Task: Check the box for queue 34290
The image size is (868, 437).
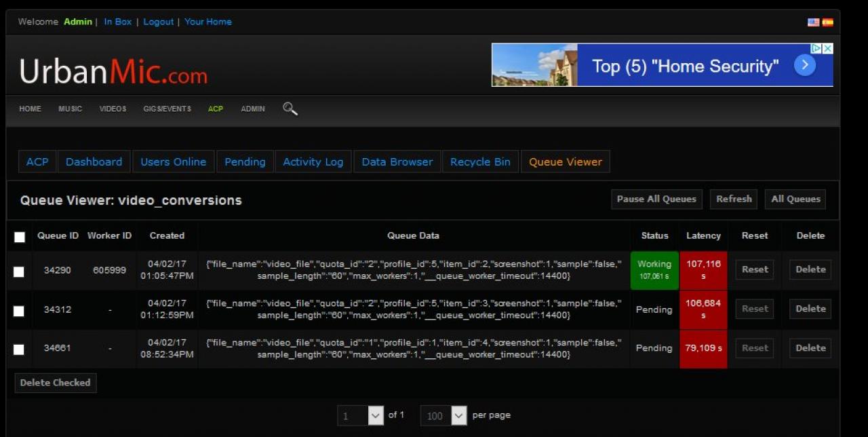Action: click(x=19, y=271)
